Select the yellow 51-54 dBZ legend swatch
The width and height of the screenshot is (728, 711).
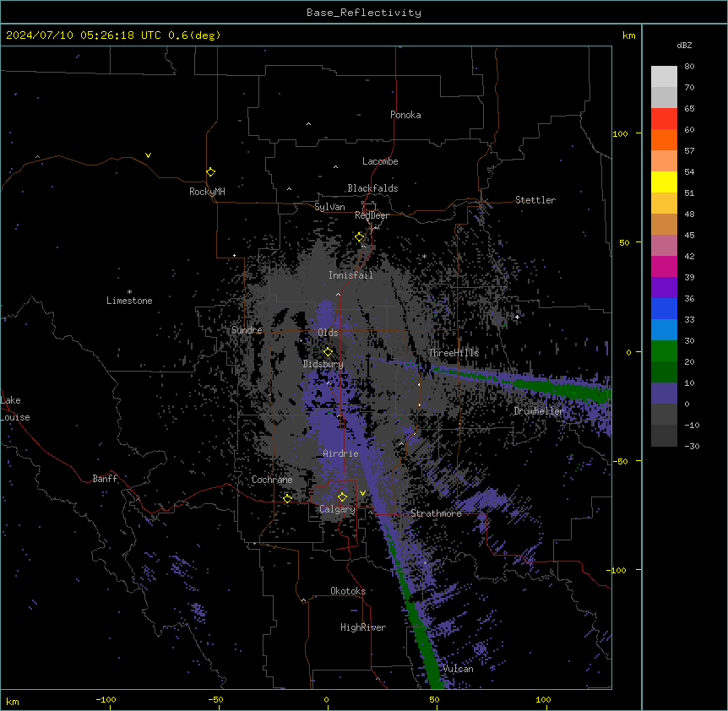(664, 182)
